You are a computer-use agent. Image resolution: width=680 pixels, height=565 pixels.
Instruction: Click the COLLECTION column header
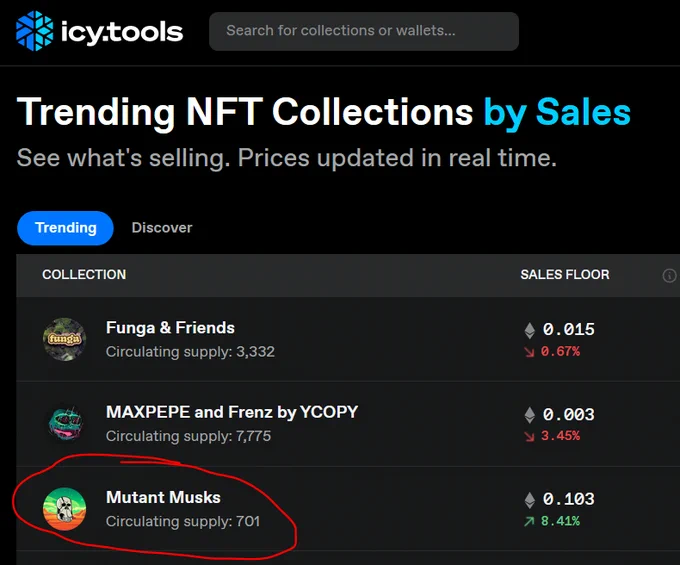click(84, 275)
